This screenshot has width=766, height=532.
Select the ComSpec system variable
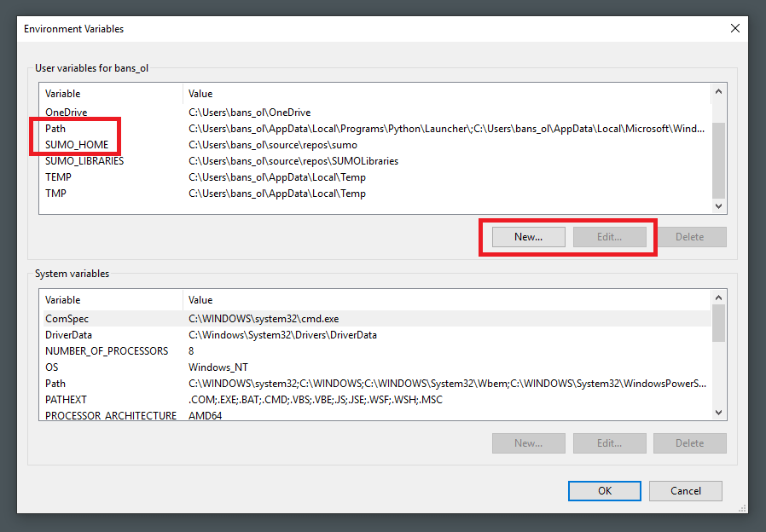click(66, 319)
